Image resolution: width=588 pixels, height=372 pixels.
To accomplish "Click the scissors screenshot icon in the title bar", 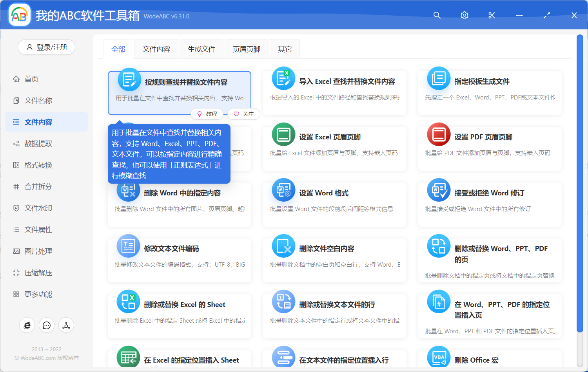I will 492,15.
